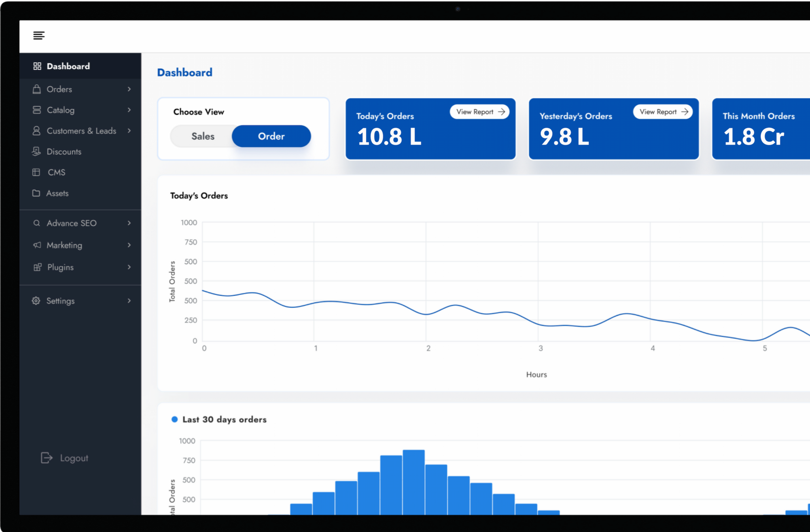Image resolution: width=810 pixels, height=532 pixels.
Task: Switch view to Sales
Action: (202, 136)
